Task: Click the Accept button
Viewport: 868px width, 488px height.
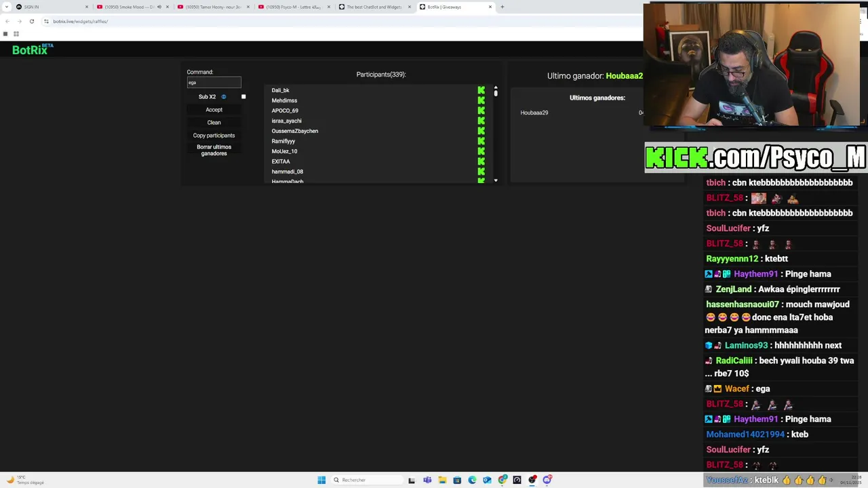Action: click(214, 110)
